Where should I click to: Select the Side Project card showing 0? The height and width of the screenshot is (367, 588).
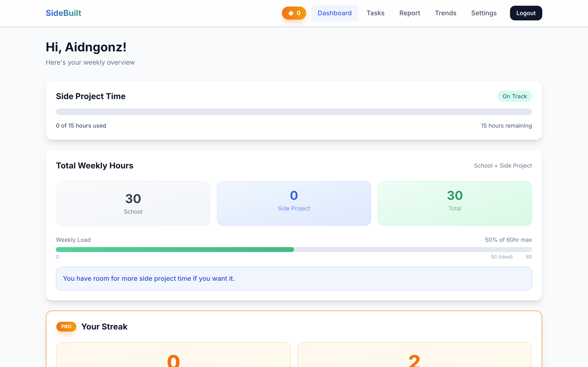[x=294, y=203]
